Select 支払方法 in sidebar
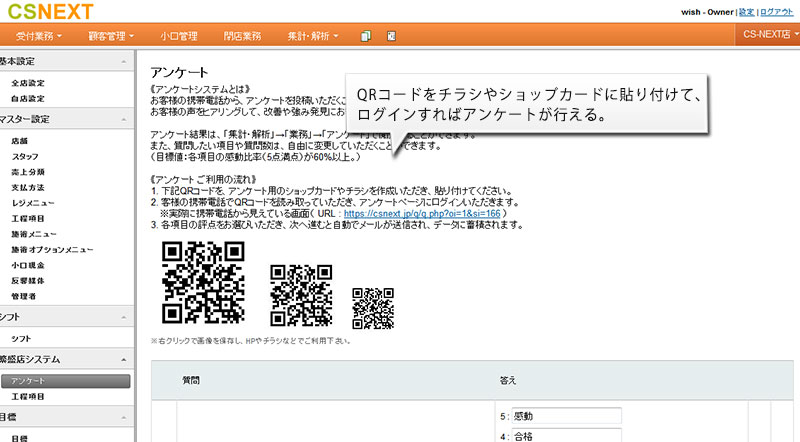 28,187
